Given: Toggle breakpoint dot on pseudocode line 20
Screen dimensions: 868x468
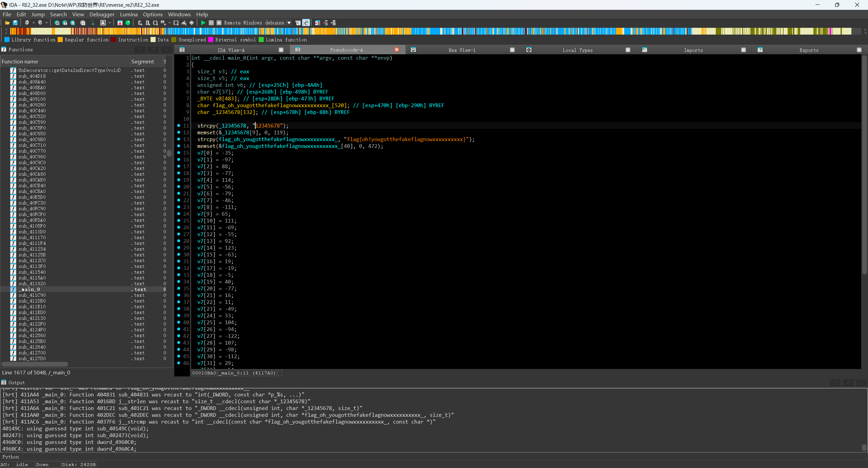Looking at the screenshot, I should (x=179, y=187).
